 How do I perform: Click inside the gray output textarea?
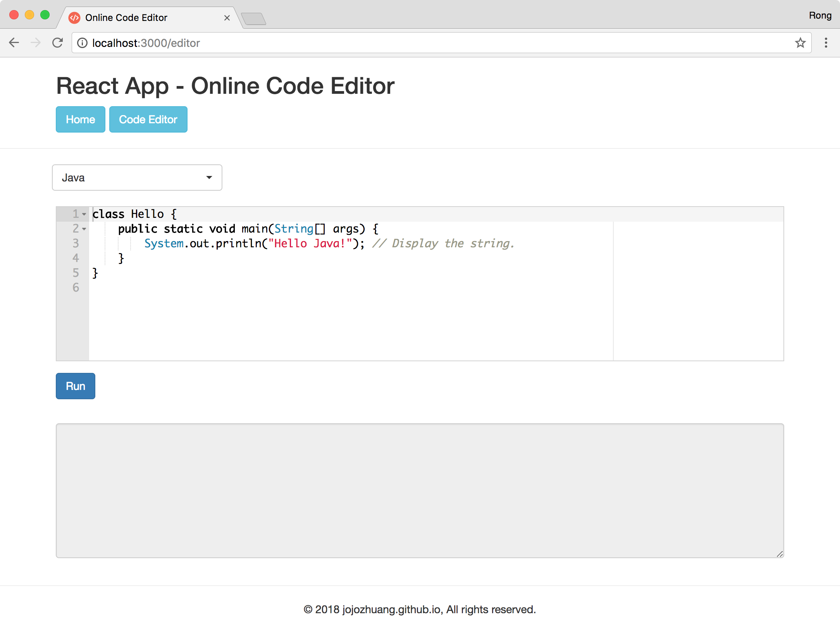(420, 491)
